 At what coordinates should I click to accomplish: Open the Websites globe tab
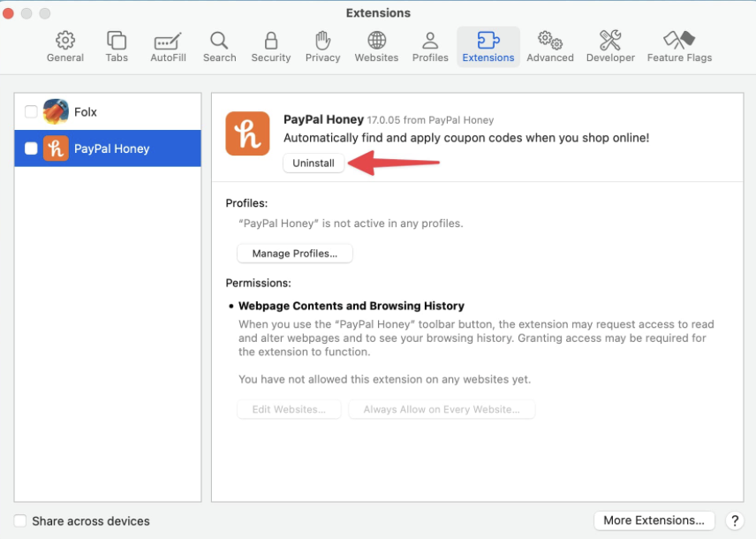tap(376, 47)
